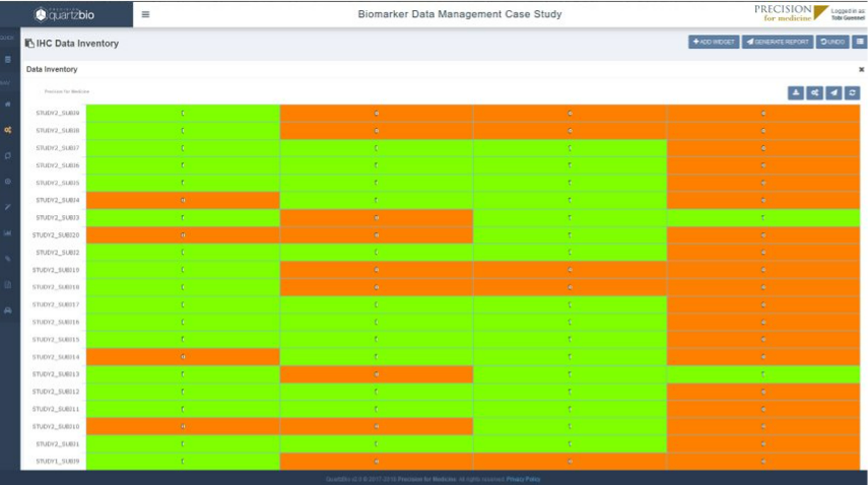The image size is (868, 485).
Task: Refresh the Data Inventory widget
Action: pyautogui.click(x=853, y=91)
